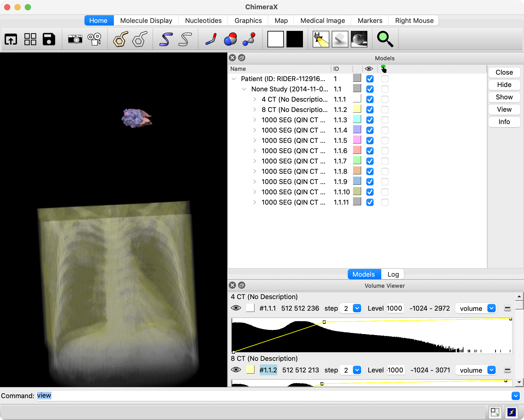Collapse the Patient RIDER model tree

pyautogui.click(x=234, y=79)
